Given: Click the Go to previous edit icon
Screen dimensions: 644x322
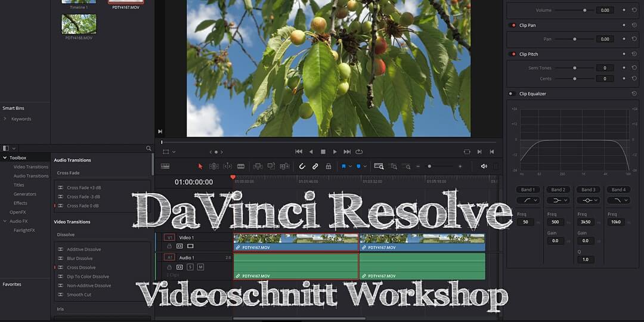Looking at the screenshot, I should click(491, 151).
